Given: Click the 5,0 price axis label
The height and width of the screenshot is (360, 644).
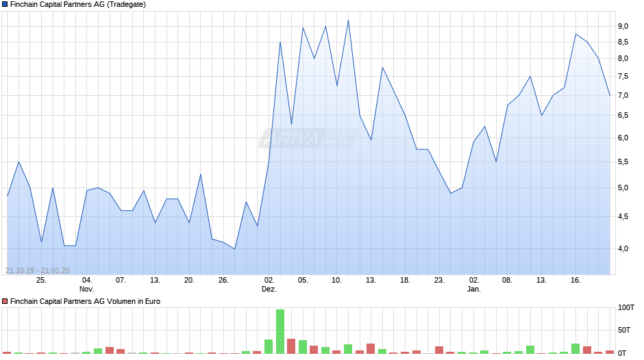Looking at the screenshot, I should click(623, 188).
